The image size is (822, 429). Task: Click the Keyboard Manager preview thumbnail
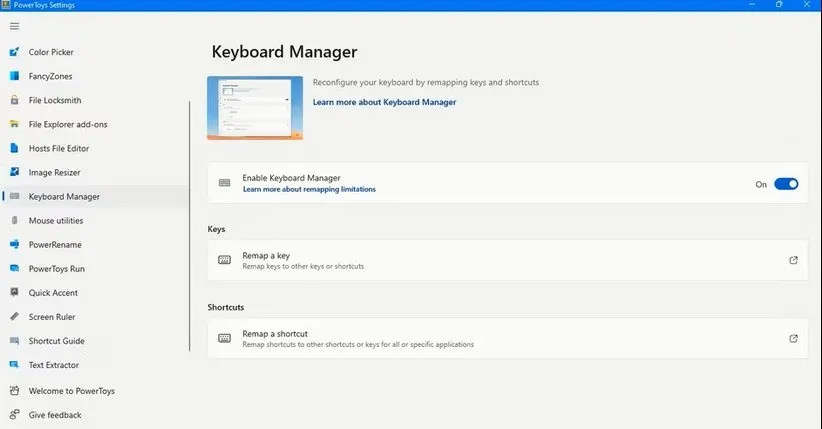(255, 108)
